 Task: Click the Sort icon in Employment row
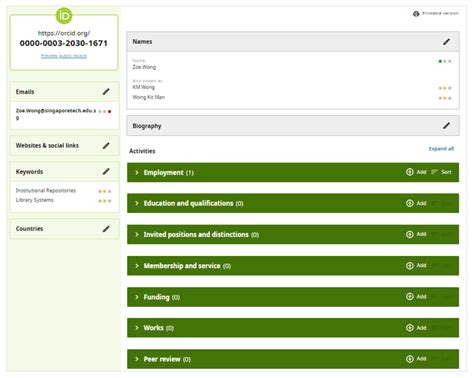point(434,172)
